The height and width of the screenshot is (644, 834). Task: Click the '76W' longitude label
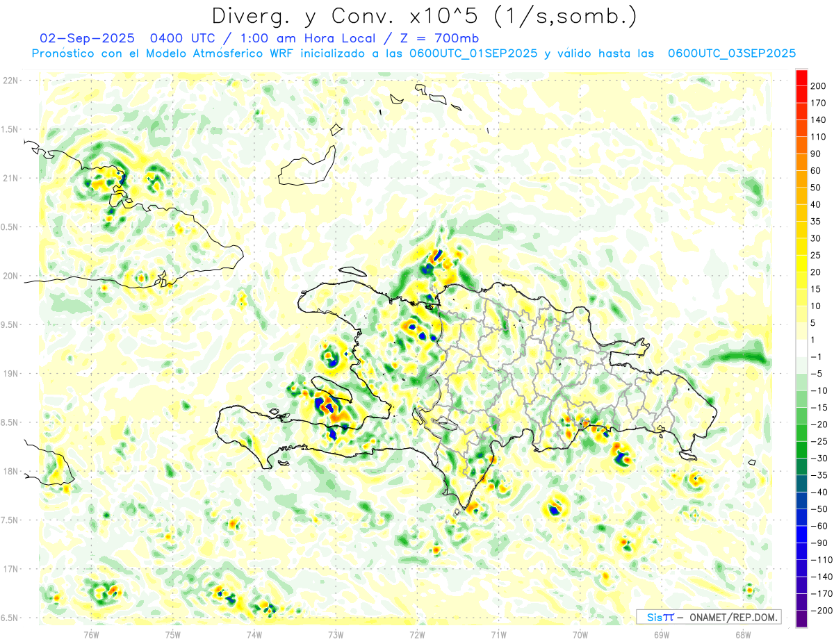point(91,635)
